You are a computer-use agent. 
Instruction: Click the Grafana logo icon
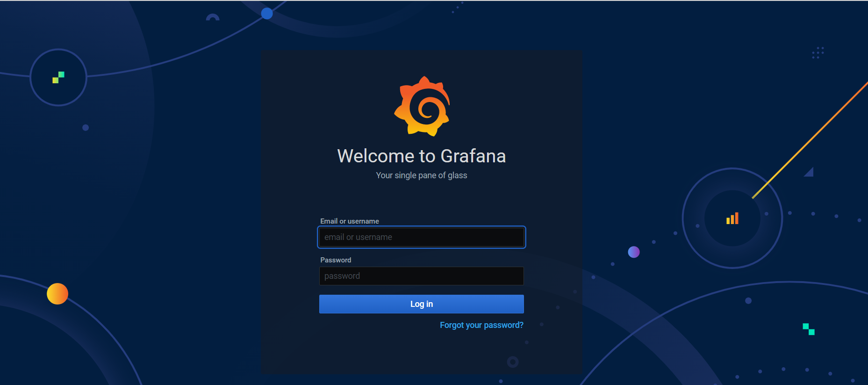click(x=422, y=106)
